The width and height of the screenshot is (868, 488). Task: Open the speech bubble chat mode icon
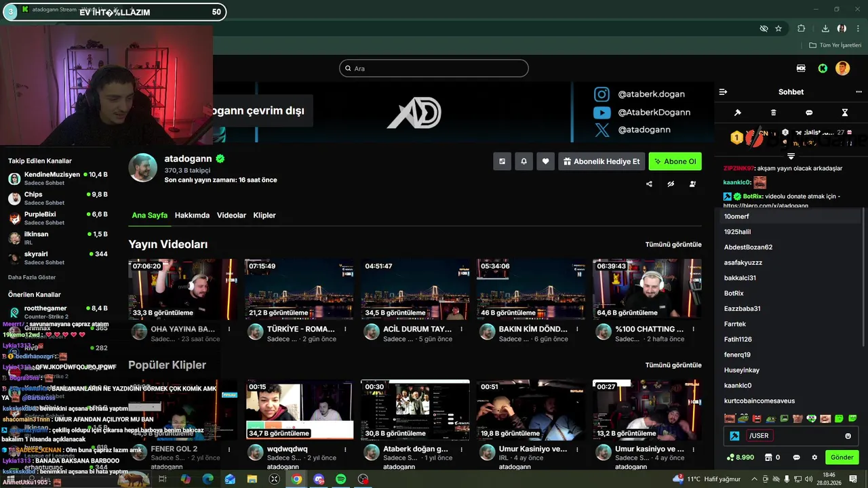[809, 113]
